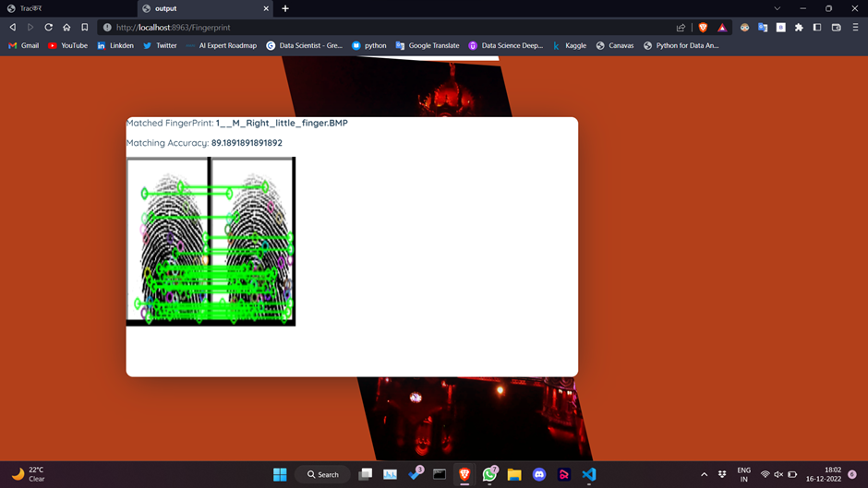The height and width of the screenshot is (488, 868).
Task: Open Google Translate extension icon
Action: pyautogui.click(x=763, y=27)
